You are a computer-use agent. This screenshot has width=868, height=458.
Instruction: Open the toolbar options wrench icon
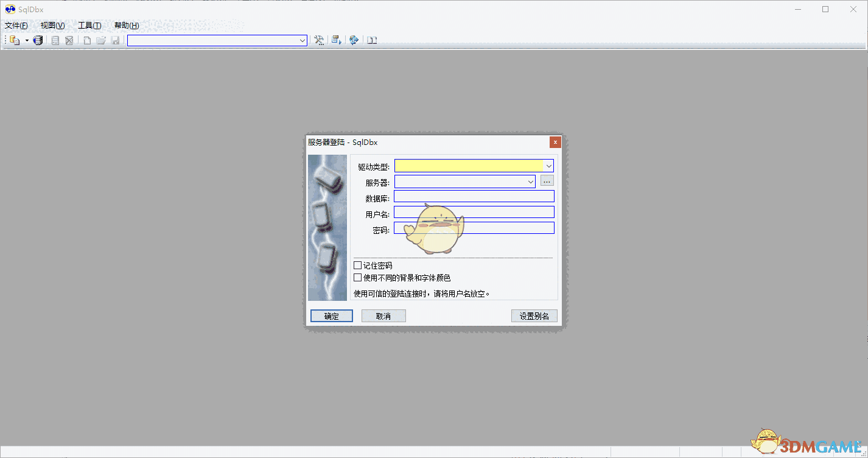click(319, 40)
